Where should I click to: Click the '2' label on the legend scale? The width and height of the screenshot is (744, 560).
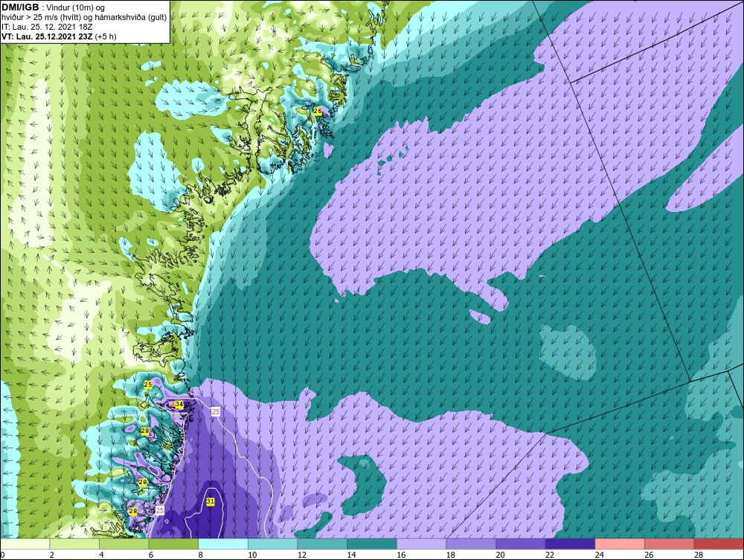tap(52, 555)
